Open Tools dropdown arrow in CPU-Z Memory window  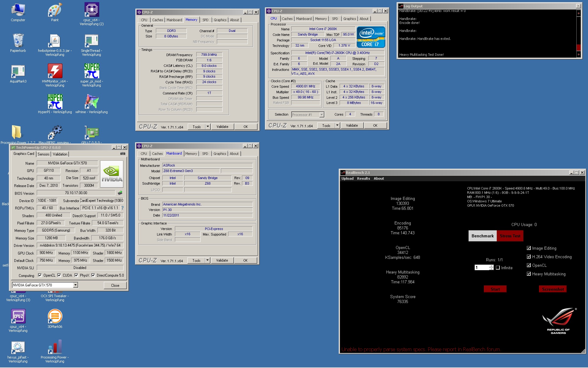208,126
